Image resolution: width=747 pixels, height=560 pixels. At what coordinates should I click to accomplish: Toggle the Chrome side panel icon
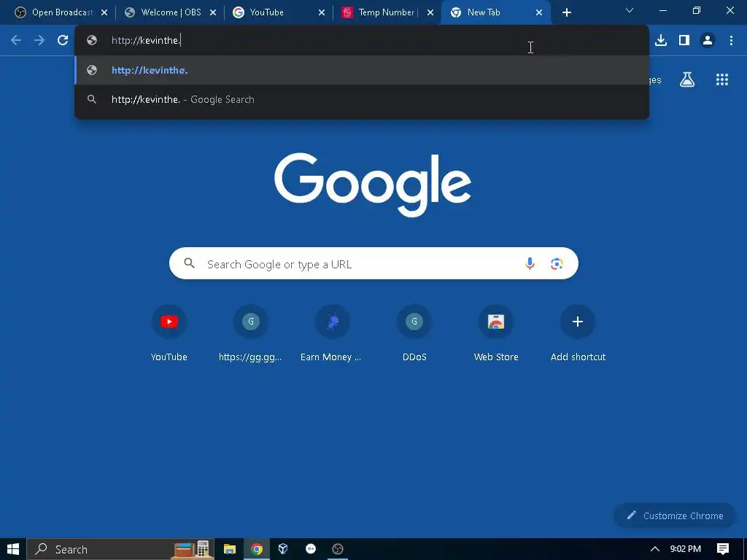[x=684, y=41]
